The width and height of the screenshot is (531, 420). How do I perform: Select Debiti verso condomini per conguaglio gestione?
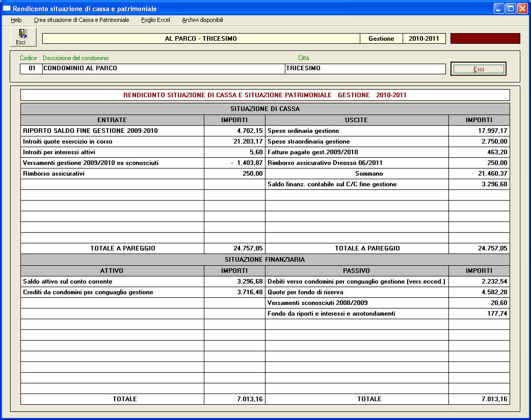357,282
